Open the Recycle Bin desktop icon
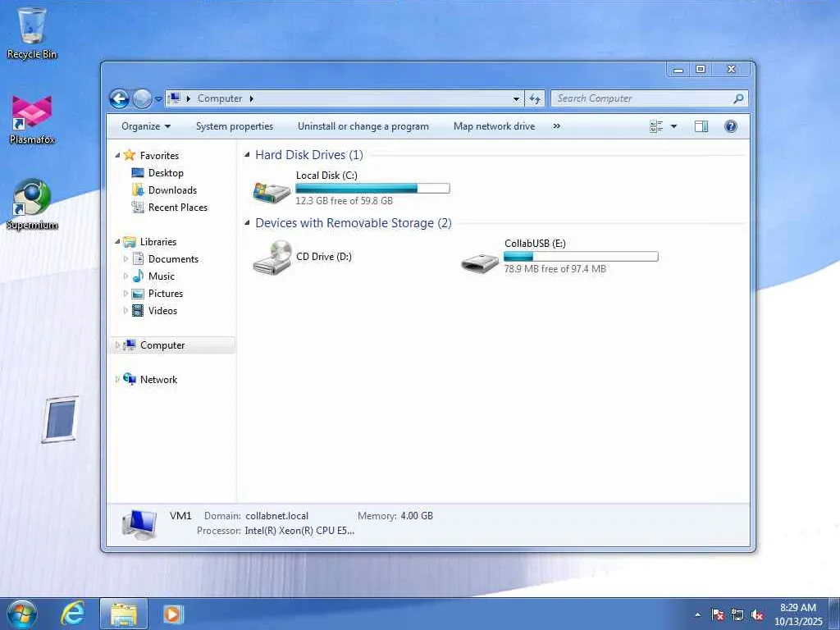 tap(32, 32)
